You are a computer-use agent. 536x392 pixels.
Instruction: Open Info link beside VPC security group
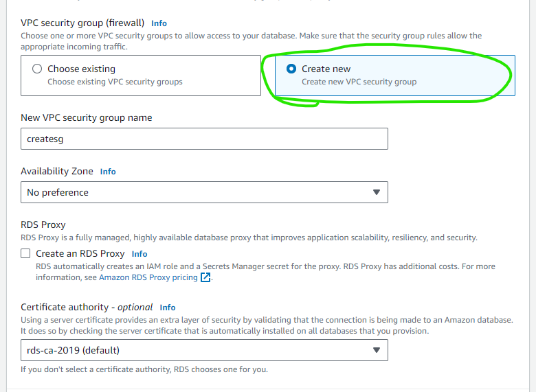coord(159,23)
